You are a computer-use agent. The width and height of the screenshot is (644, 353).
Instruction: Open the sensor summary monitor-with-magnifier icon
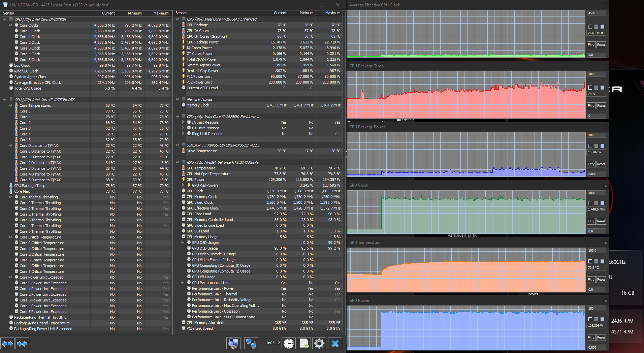[233, 344]
